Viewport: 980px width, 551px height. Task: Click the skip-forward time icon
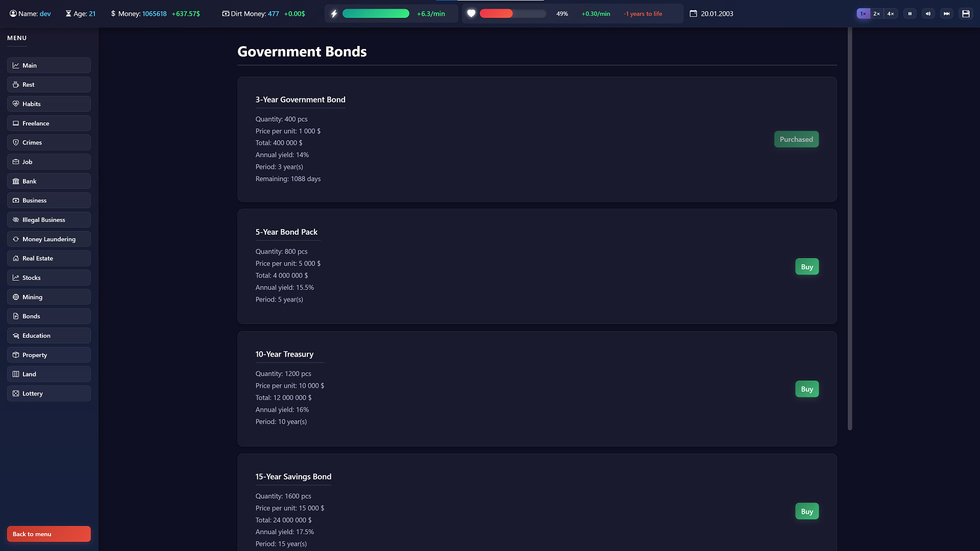click(947, 14)
